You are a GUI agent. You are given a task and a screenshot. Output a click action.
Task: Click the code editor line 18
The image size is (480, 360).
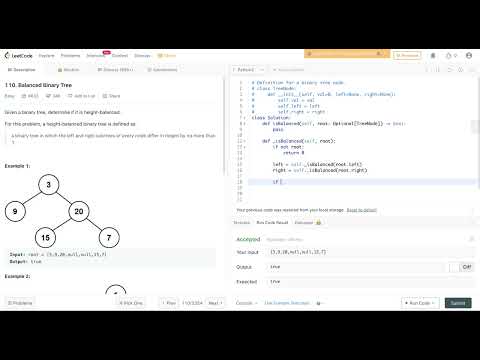pos(362,182)
